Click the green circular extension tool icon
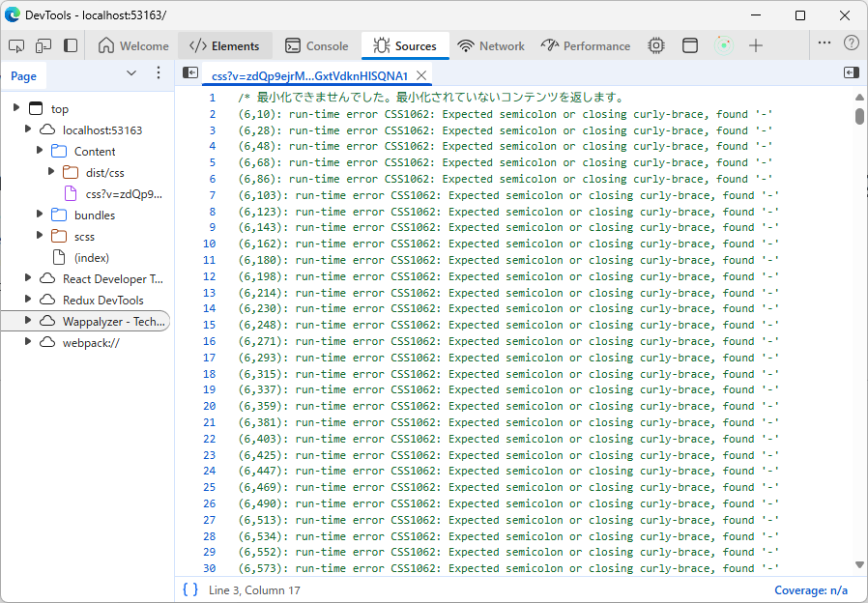Screen dimensions: 868x603 tap(723, 45)
